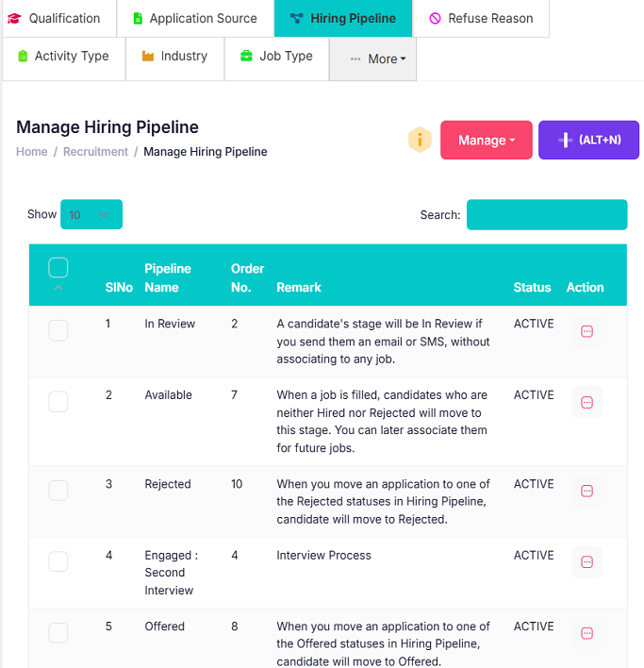Screen dimensions: 644x668
Task: Open the Show entries count dropdown
Action: tap(91, 214)
